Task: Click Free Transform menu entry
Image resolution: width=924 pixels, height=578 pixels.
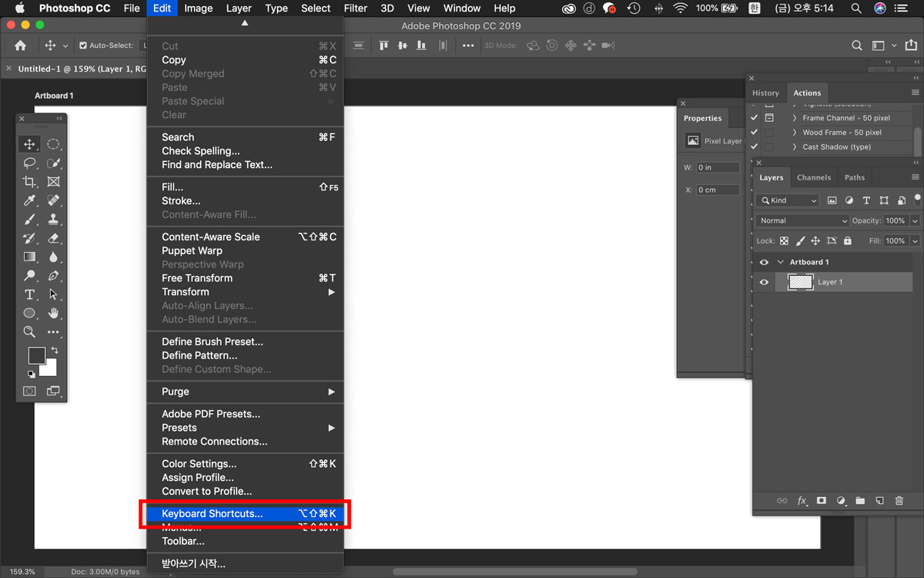Action: click(x=197, y=278)
